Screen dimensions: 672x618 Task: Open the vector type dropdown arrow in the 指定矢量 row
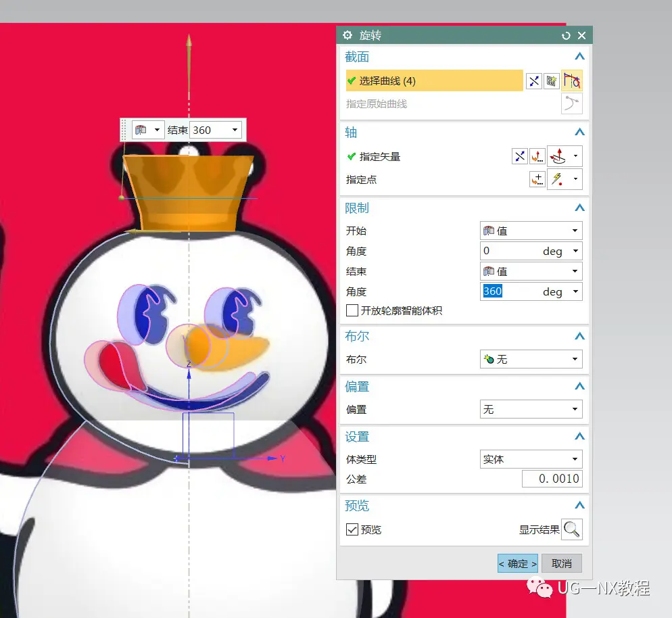[575, 156]
